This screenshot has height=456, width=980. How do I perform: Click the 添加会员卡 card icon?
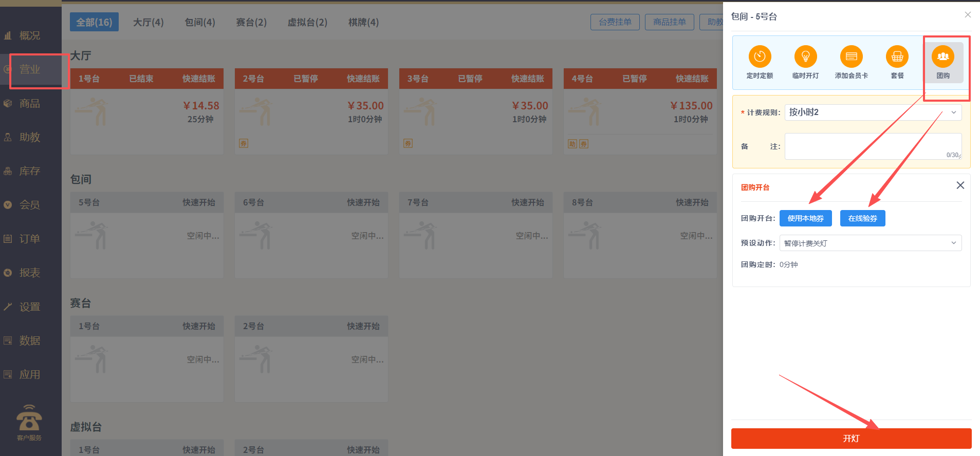pyautogui.click(x=851, y=57)
